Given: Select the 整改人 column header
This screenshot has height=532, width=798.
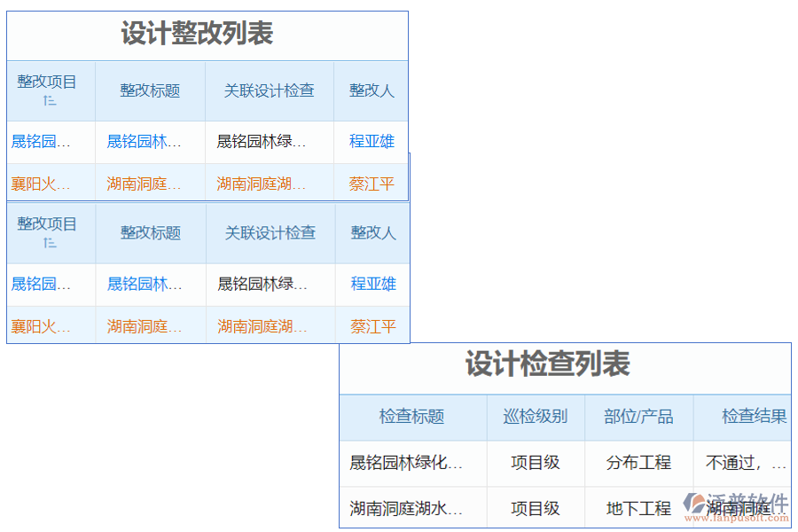Looking at the screenshot, I should 372,90.
